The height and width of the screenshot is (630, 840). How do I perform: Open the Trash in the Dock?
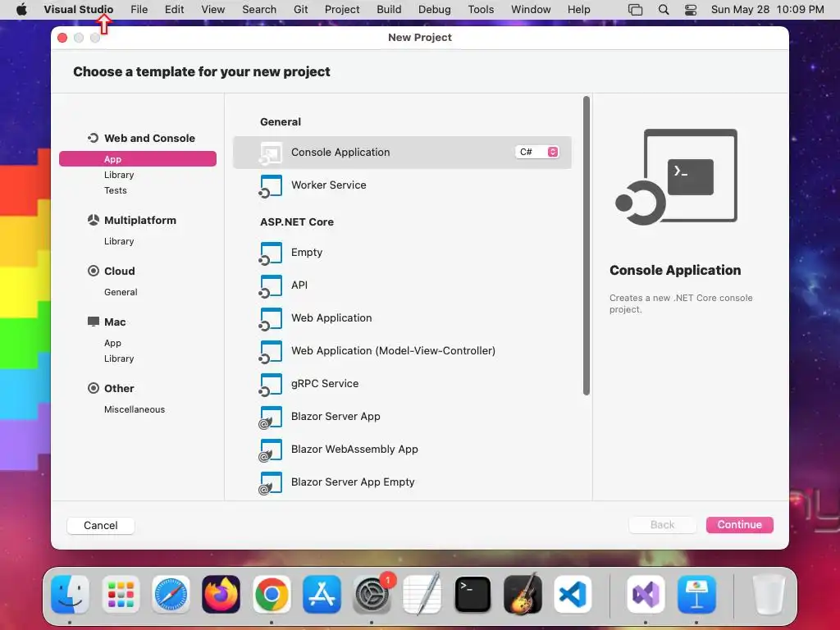[769, 594]
